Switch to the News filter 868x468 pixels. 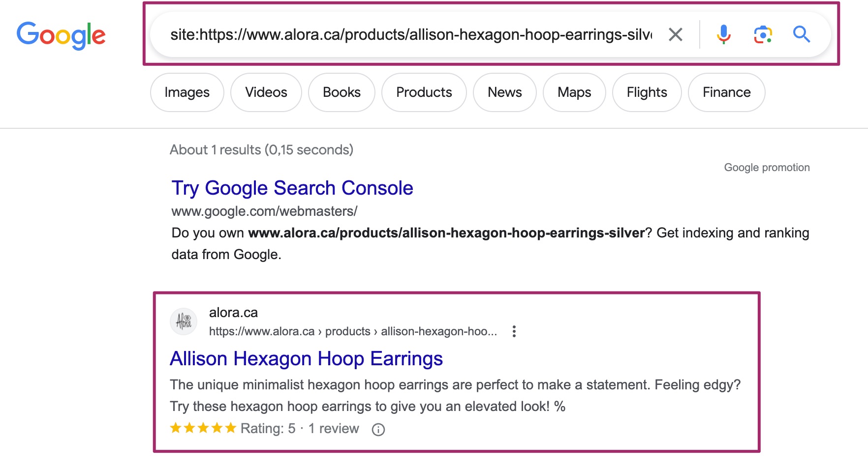(x=505, y=92)
